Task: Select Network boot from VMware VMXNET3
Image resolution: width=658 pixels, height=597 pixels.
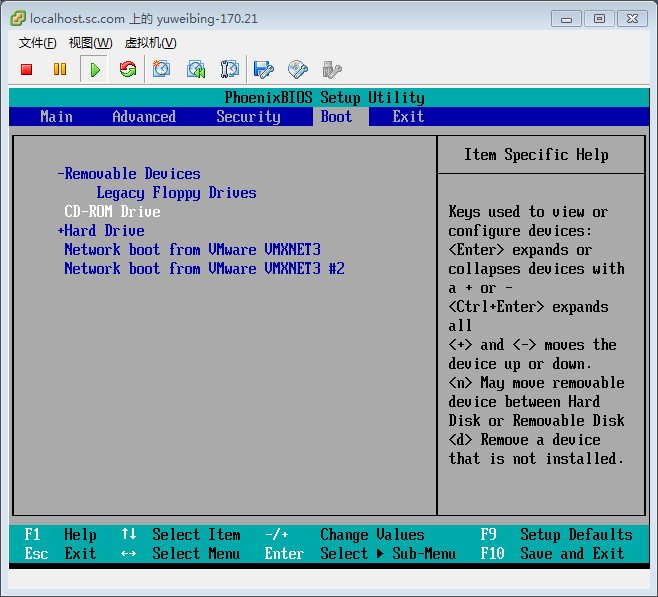Action: click(192, 250)
